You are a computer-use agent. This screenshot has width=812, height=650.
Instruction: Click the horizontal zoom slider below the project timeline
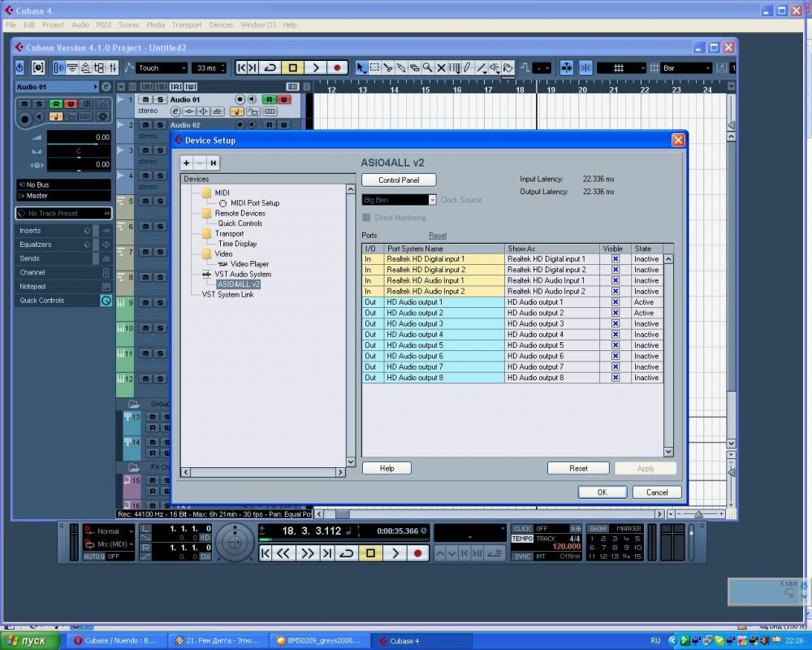point(699,514)
